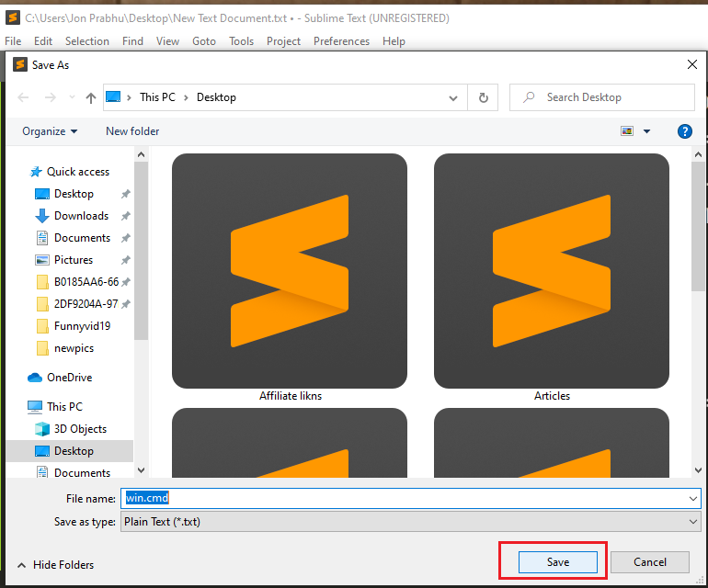
Task: Close the Save As dialog with X
Action: 691,64
